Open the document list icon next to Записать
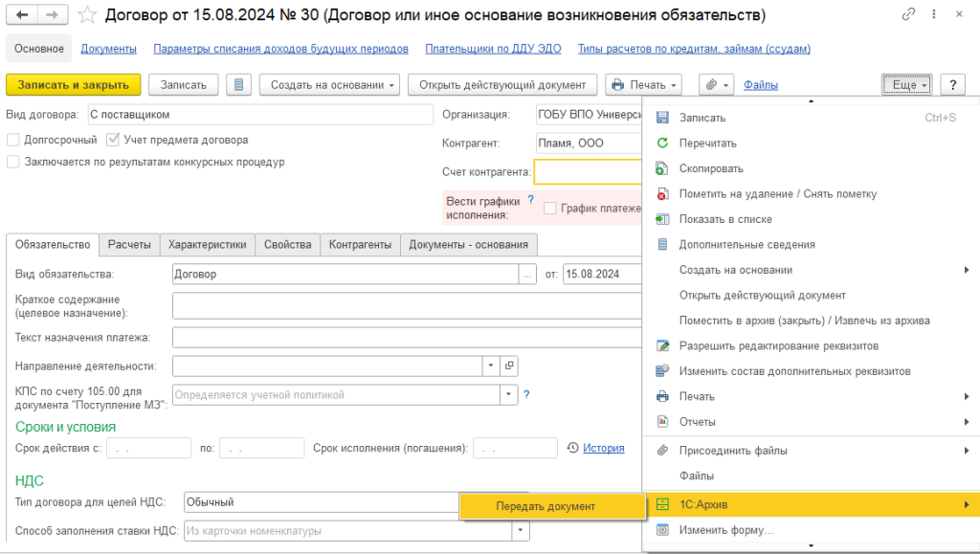The height and width of the screenshot is (554, 980). (x=238, y=85)
